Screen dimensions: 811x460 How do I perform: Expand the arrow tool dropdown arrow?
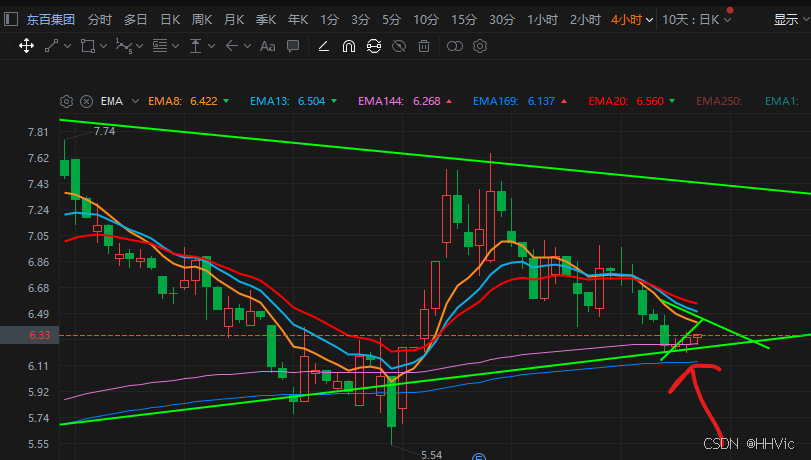click(x=247, y=46)
